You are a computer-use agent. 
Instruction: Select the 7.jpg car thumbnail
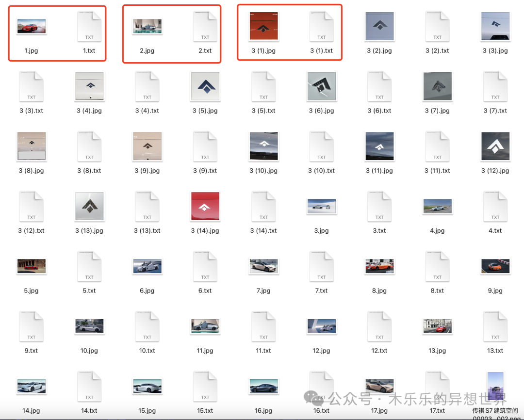[263, 266]
